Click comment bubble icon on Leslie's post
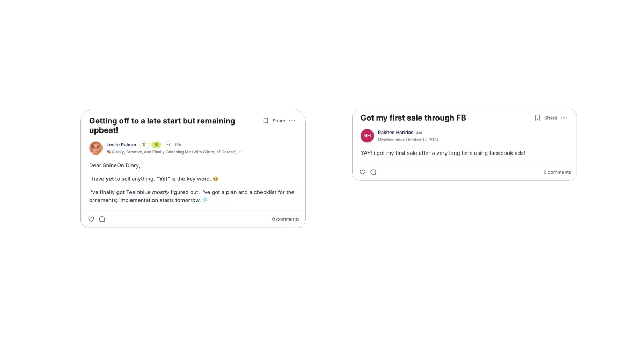644x337 pixels. click(x=102, y=219)
